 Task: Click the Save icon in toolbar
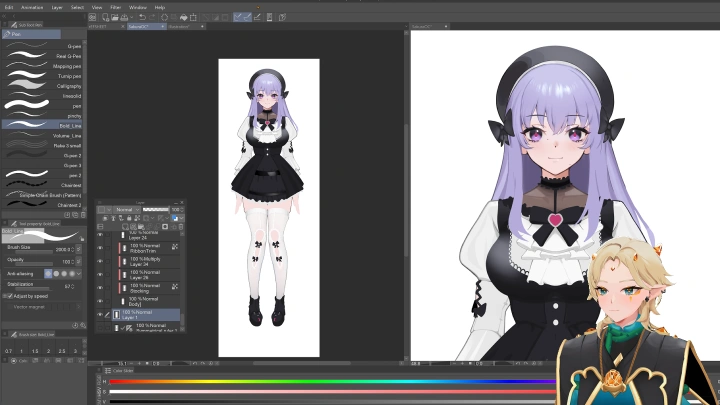[124, 17]
